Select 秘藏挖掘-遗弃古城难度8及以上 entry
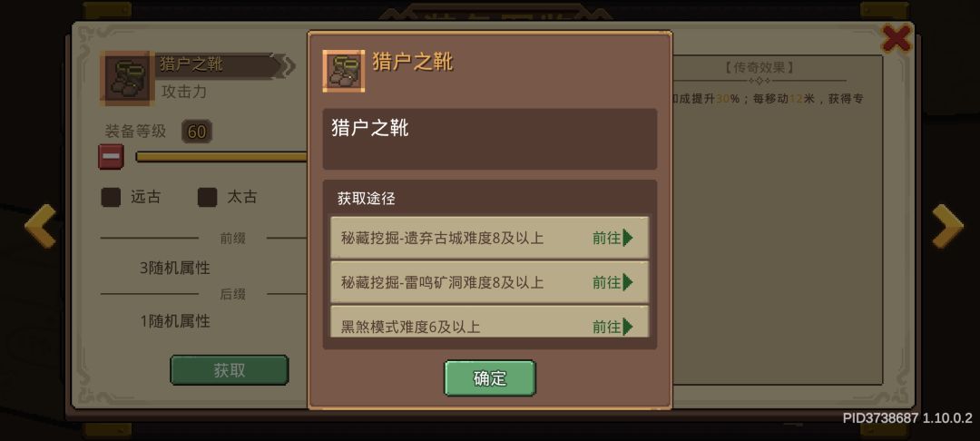980x441 pixels. [489, 238]
